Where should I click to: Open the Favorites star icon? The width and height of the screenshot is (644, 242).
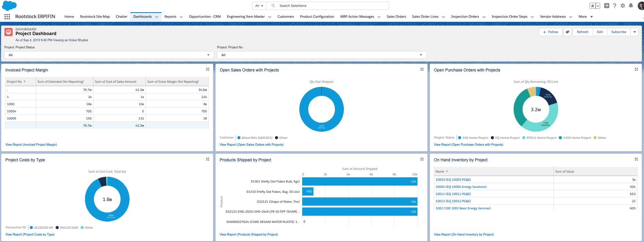pos(592,6)
